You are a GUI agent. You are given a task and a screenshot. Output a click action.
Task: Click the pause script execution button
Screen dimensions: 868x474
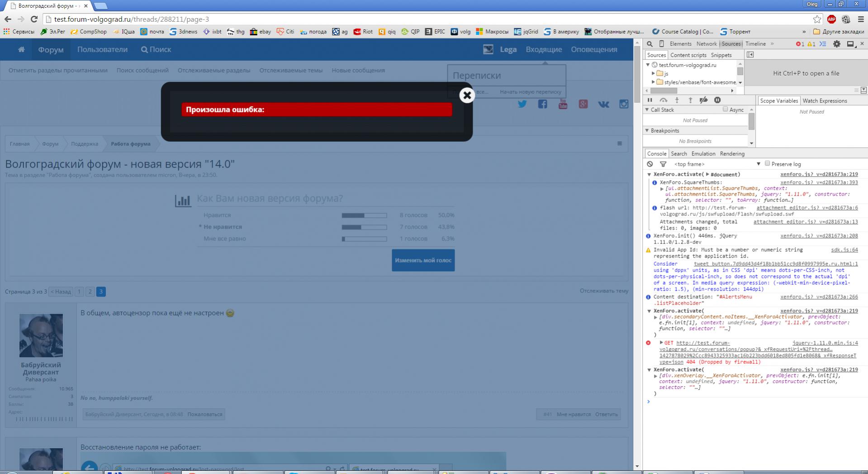coord(650,100)
